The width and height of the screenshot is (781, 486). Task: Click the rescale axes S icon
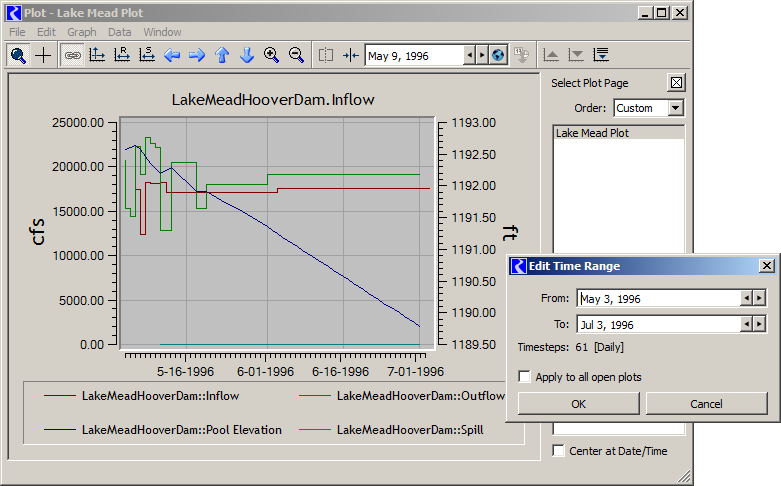(x=147, y=55)
